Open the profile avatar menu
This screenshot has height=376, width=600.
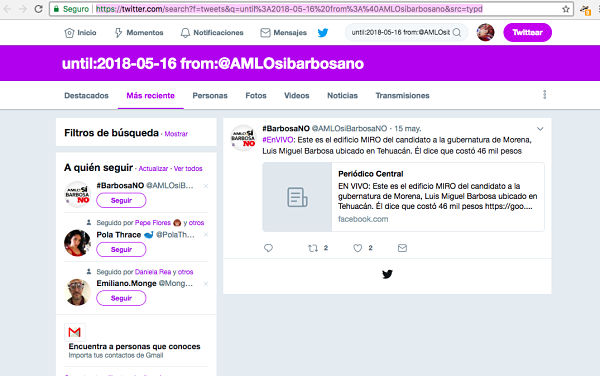coord(485,32)
